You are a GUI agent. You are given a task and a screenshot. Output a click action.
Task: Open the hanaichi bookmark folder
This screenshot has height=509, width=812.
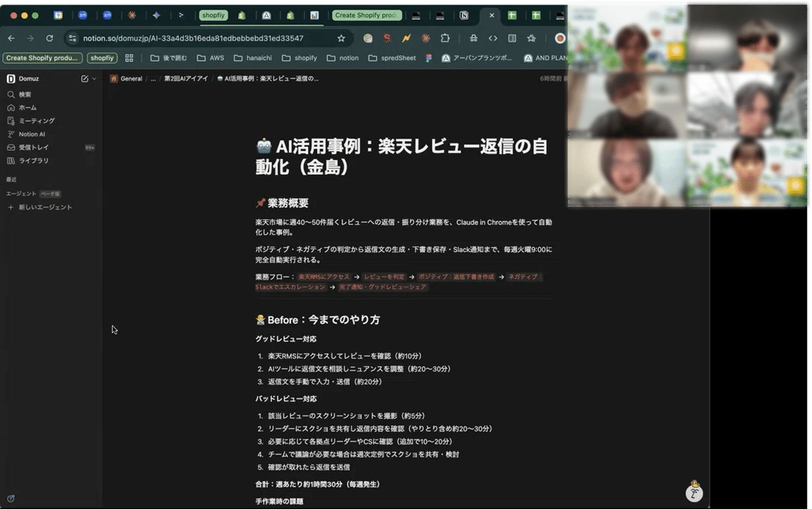(x=253, y=58)
